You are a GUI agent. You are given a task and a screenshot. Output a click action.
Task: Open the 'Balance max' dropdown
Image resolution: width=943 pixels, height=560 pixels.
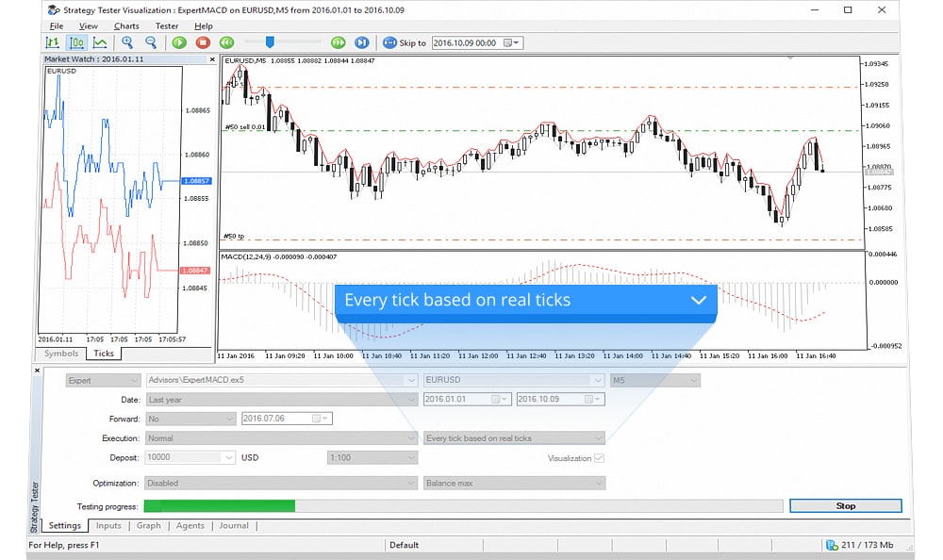514,483
